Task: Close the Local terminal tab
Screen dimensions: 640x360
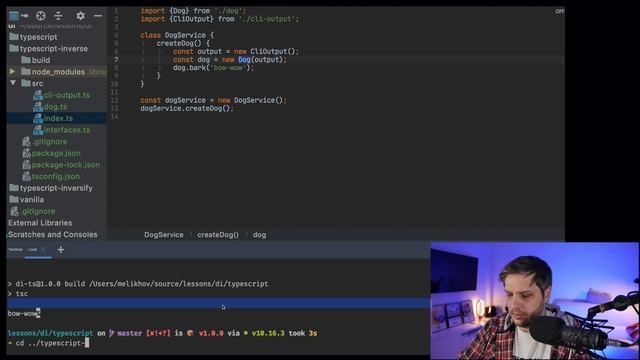Action: 43,249
